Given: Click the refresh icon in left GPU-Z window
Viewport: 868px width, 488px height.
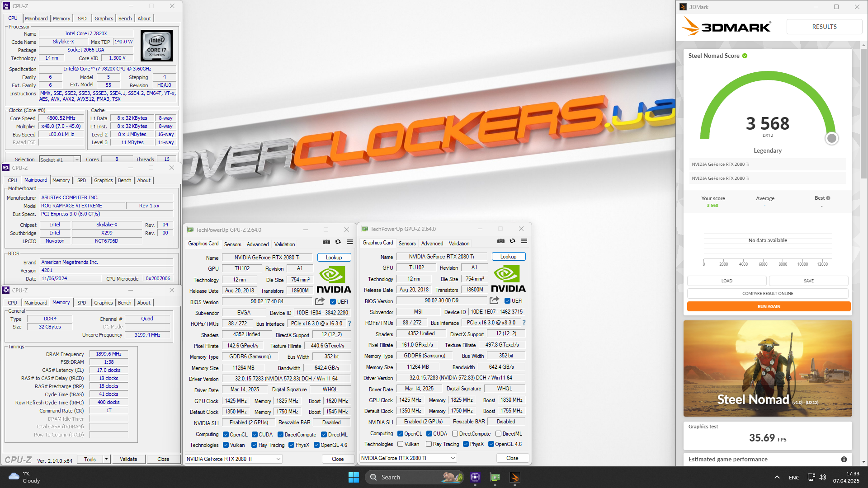Looking at the screenshot, I should coord(338,242).
